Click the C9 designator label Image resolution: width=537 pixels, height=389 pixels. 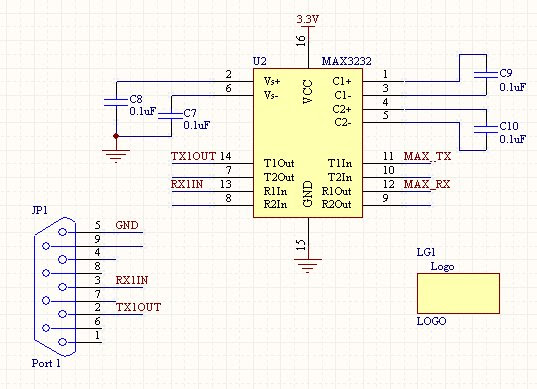(x=506, y=73)
